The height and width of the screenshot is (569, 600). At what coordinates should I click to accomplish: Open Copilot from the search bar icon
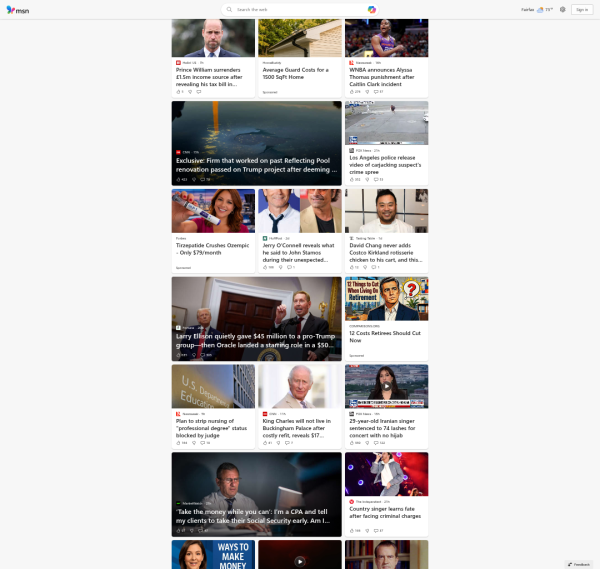click(x=372, y=10)
